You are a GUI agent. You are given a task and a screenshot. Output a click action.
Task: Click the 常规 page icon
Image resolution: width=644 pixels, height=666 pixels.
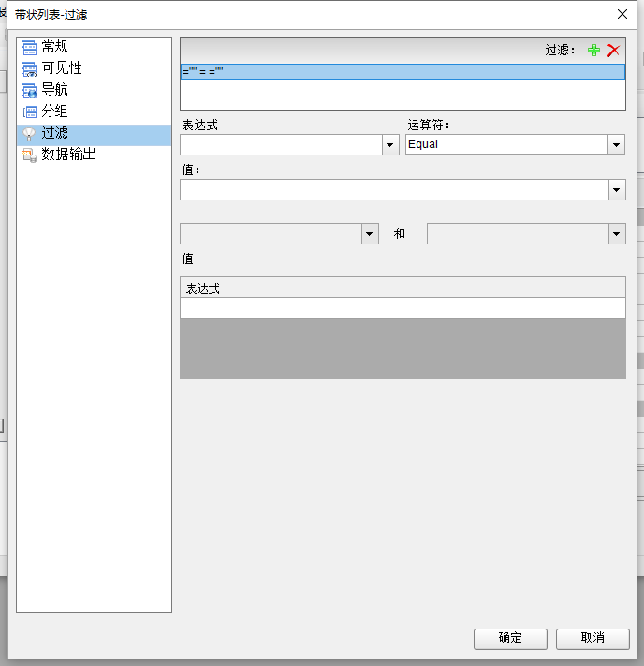point(29,47)
